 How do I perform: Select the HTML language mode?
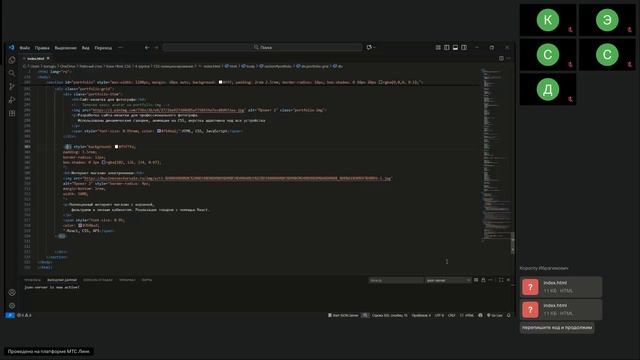[467, 315]
